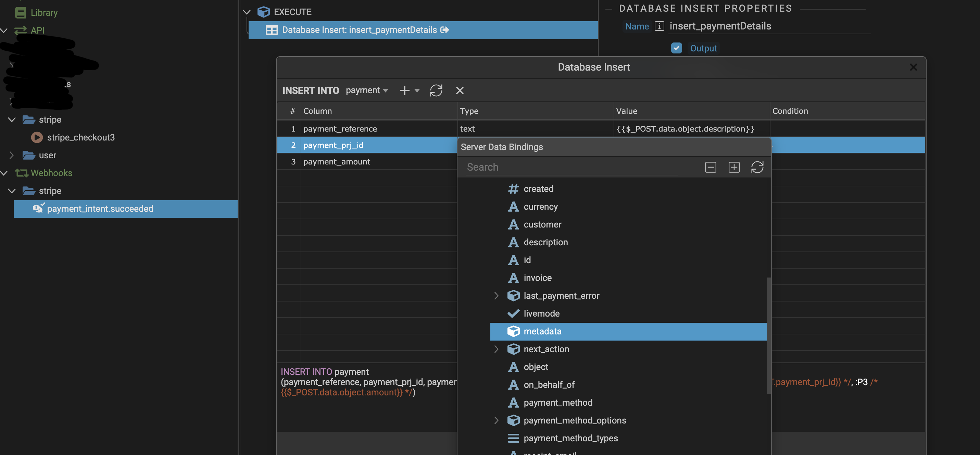Click the Value column header
Image resolution: width=980 pixels, height=455 pixels.
pyautogui.click(x=691, y=111)
